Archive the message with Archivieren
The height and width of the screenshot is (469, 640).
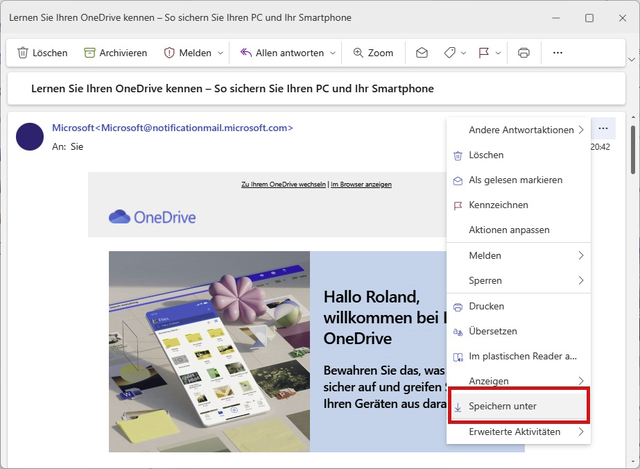(116, 53)
